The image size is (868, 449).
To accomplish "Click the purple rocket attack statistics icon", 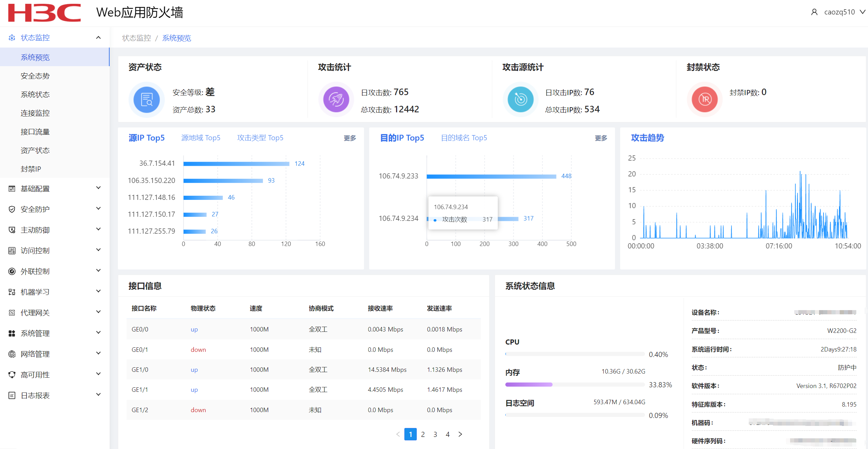I will point(336,100).
